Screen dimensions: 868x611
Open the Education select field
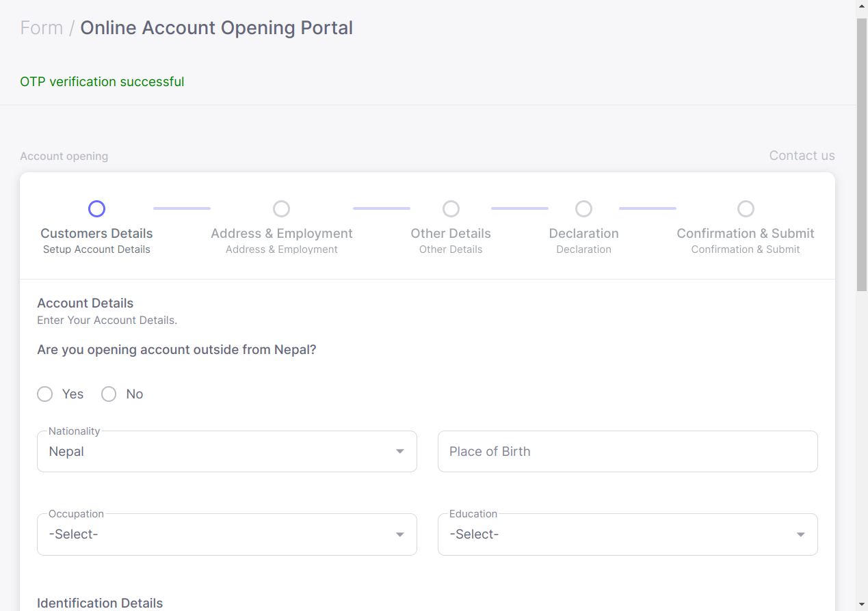[x=616, y=534]
